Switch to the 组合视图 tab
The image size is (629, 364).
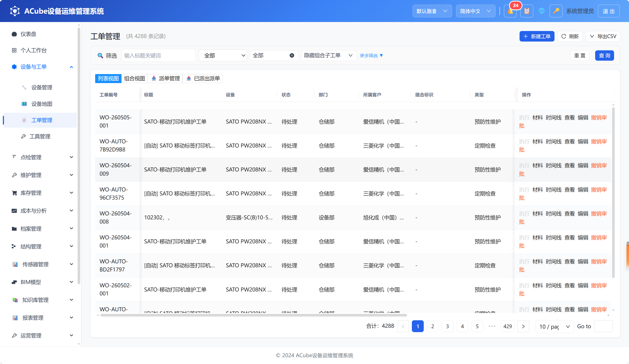click(135, 78)
